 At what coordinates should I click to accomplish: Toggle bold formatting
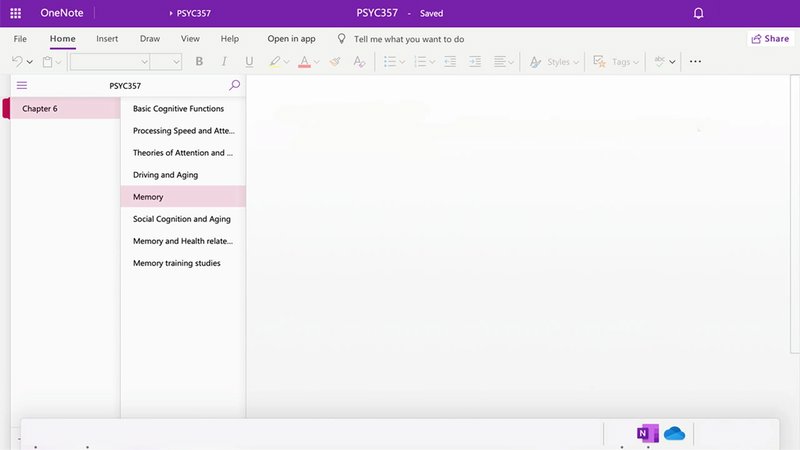[199, 62]
